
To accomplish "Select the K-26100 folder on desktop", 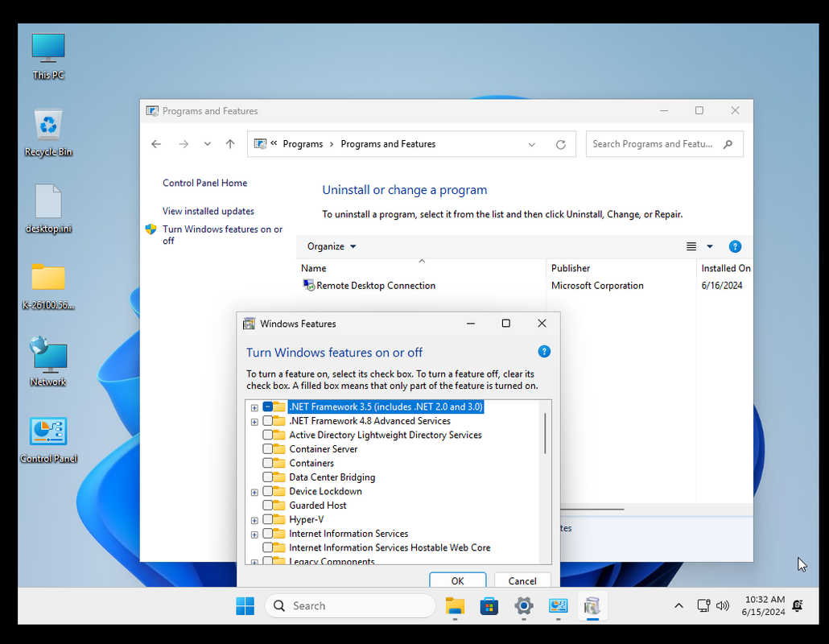I will tap(48, 286).
